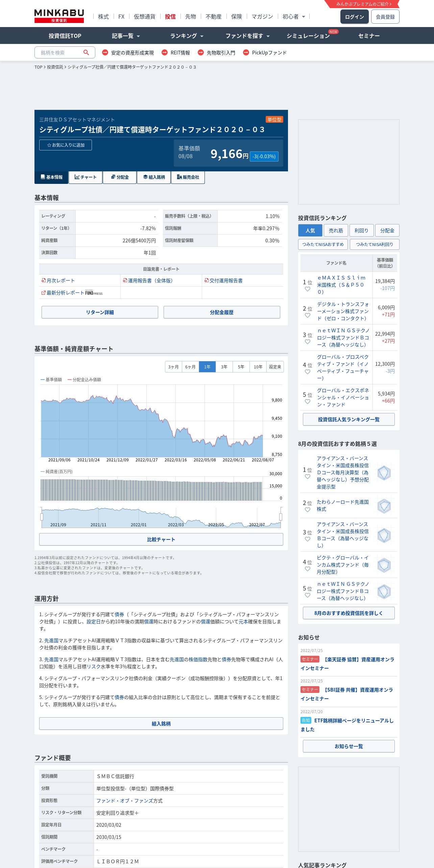434x868 pixels.
Task: Click the PDF icon next to 交付運用報告書
Action: point(207,280)
